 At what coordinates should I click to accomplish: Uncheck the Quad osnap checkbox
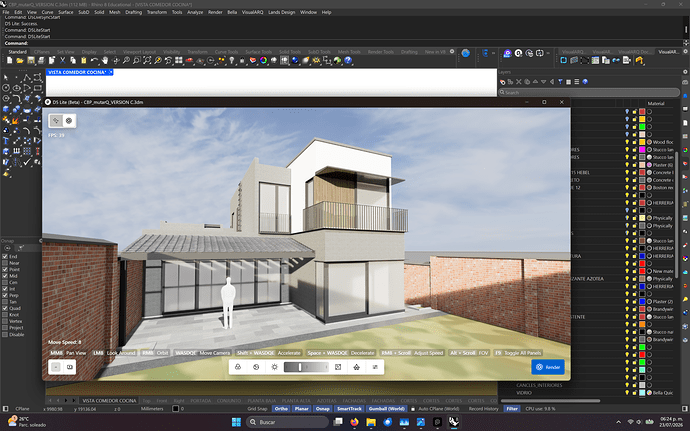(x=5, y=308)
